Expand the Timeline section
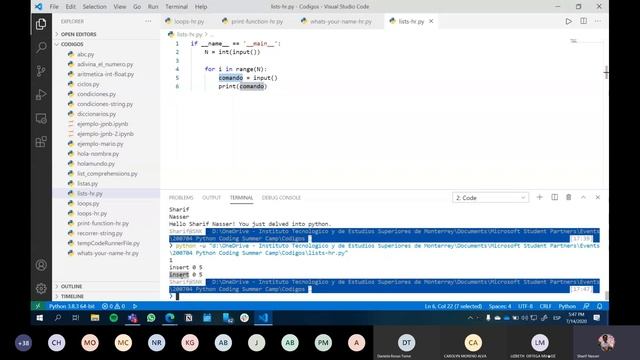640x360 pixels. click(72, 296)
